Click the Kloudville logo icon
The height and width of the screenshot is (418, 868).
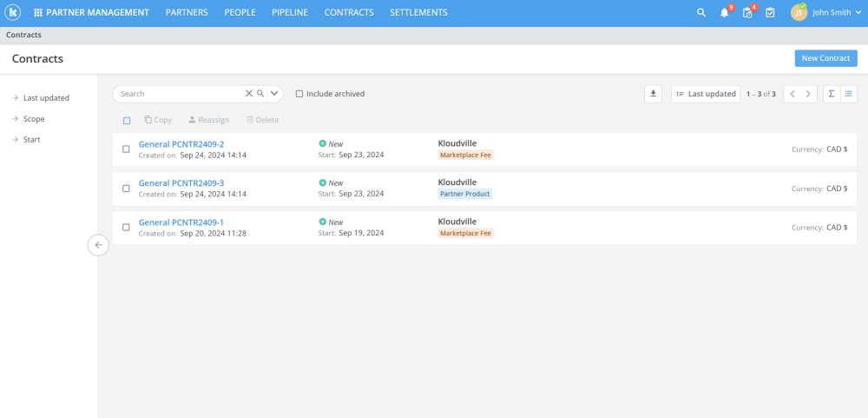pos(12,12)
